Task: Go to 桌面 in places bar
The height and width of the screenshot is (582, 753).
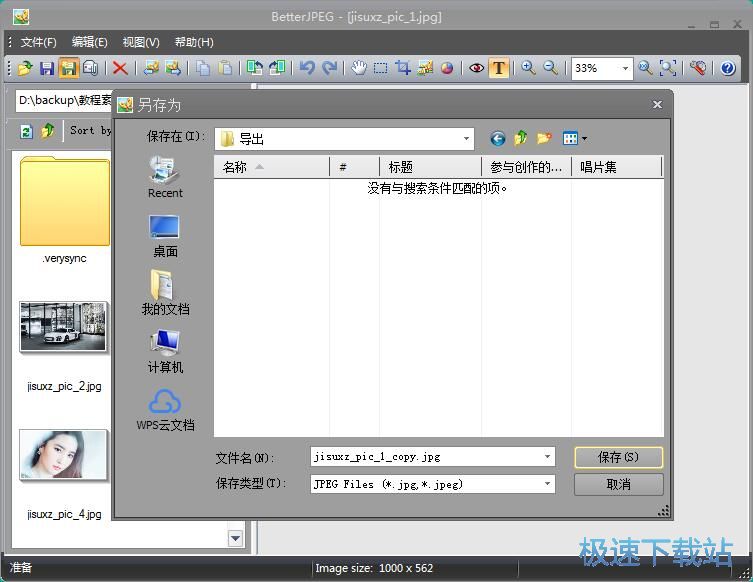Action: coord(165,236)
